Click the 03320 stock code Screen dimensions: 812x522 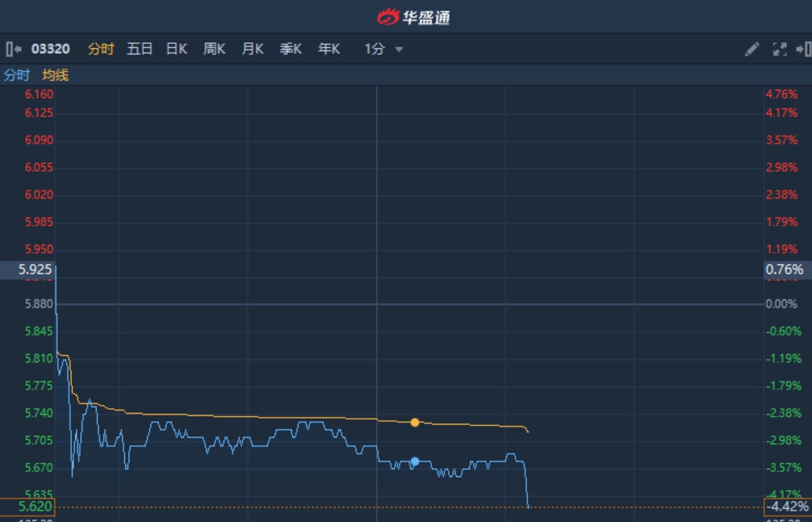(50, 50)
